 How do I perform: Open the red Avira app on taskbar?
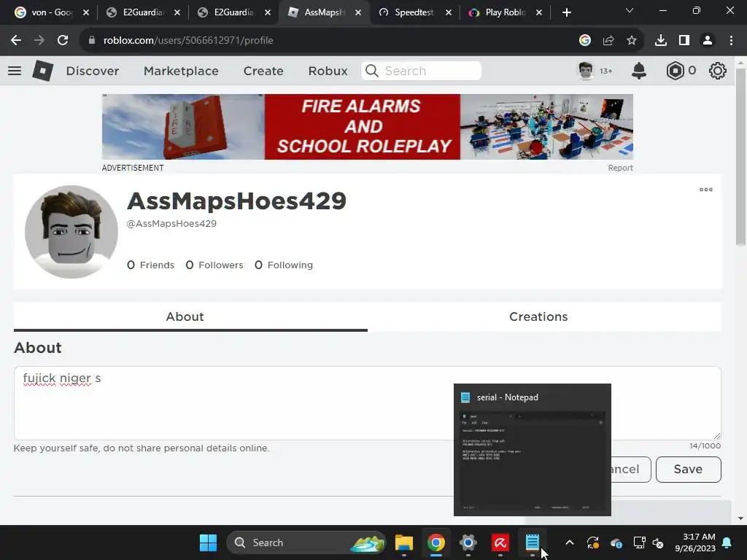coord(500,542)
